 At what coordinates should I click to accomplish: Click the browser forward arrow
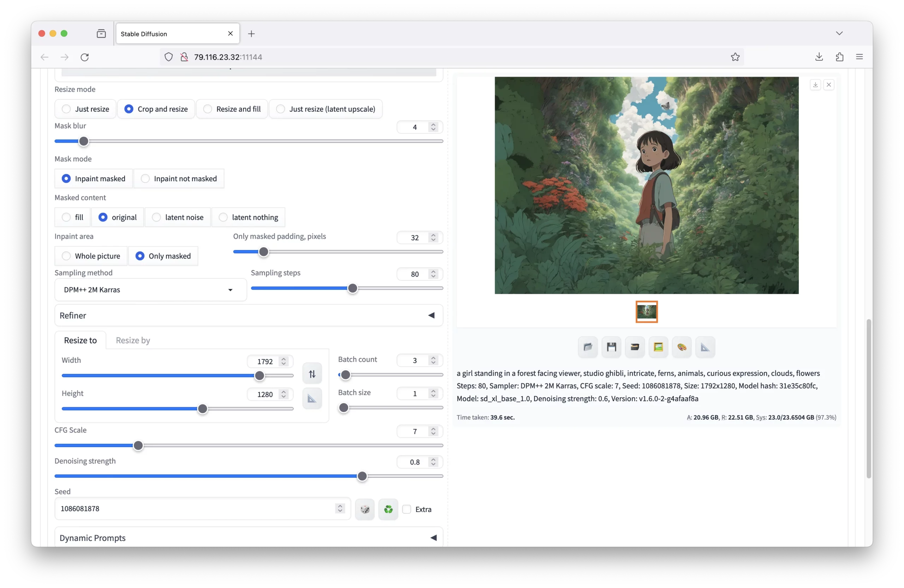click(65, 57)
